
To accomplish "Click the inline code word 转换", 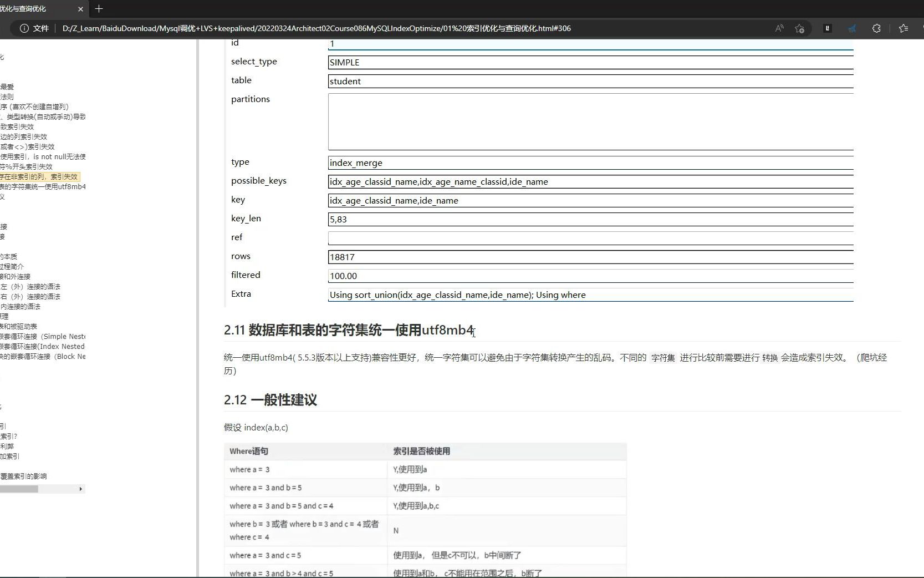I will click(x=770, y=358).
